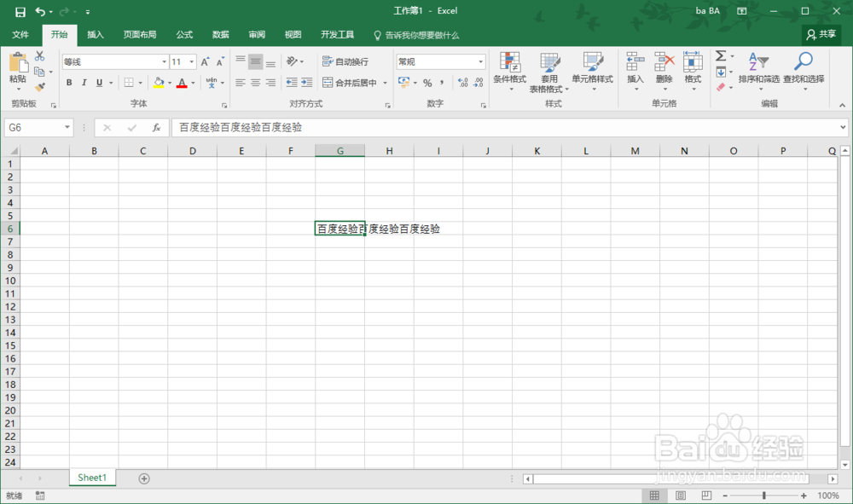Align cell text to the left
The image size is (853, 504).
pyautogui.click(x=241, y=83)
